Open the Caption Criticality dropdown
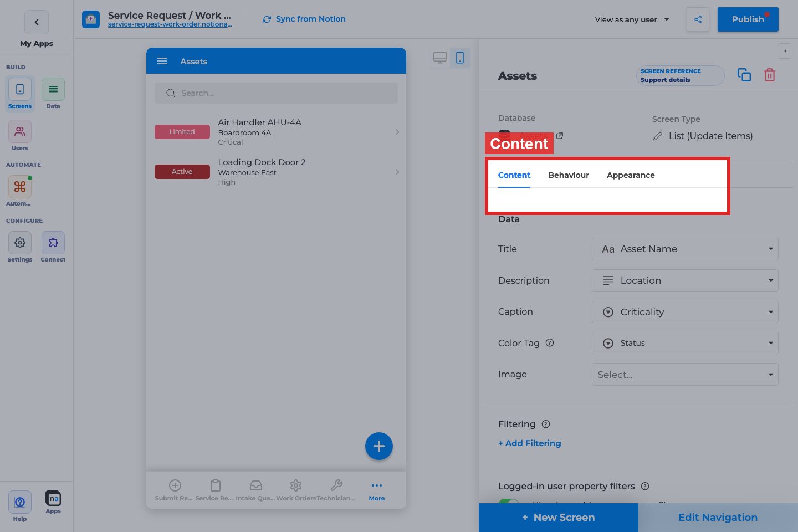 [685, 312]
